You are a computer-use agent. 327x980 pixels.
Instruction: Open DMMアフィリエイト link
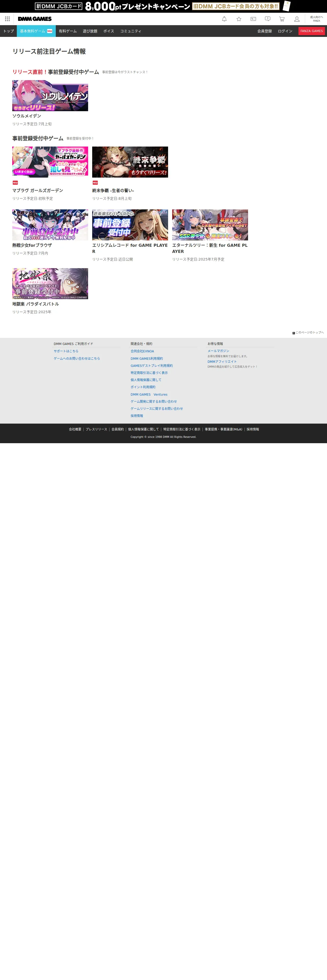(x=222, y=362)
